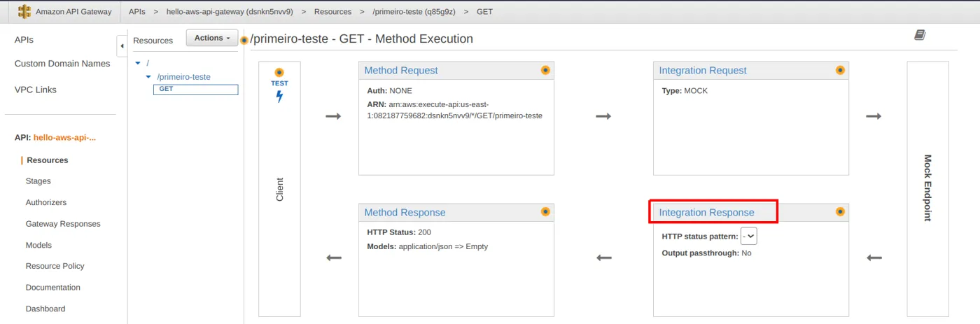Screen dimensions: 980x324
Task: Click the Output passthrough: No text
Action: coord(706,253)
